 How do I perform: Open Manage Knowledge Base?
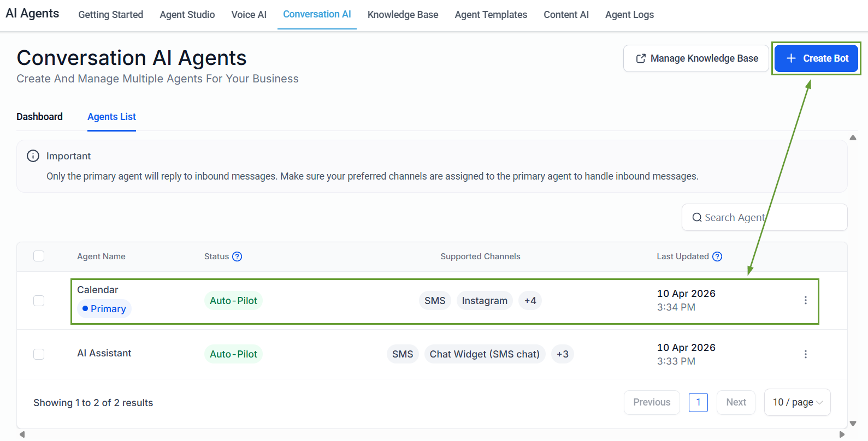point(696,58)
